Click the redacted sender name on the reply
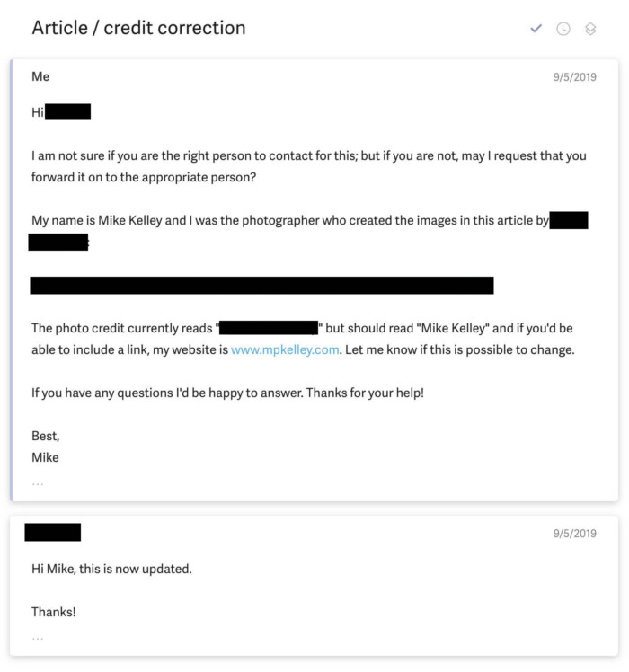 (52, 532)
